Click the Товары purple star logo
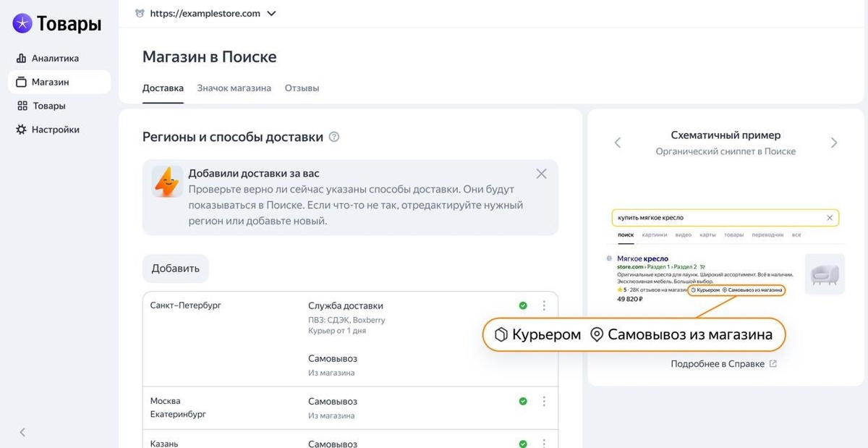868x448 pixels. point(22,23)
